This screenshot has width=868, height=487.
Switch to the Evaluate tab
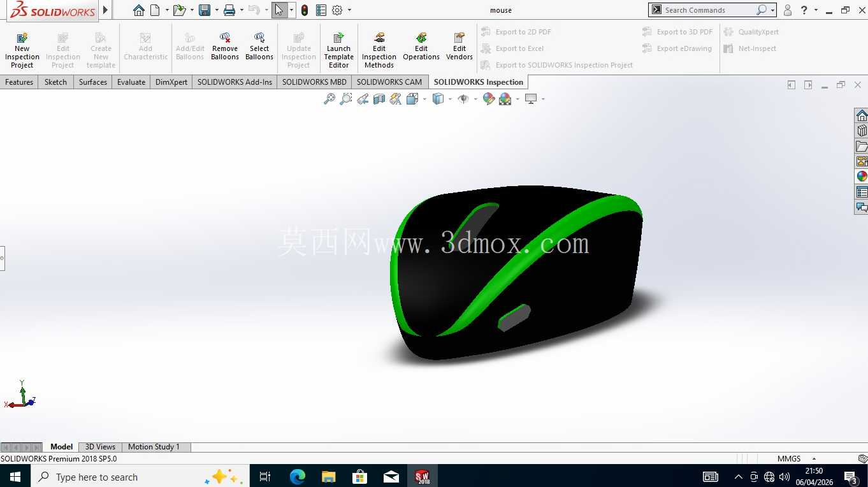131,82
